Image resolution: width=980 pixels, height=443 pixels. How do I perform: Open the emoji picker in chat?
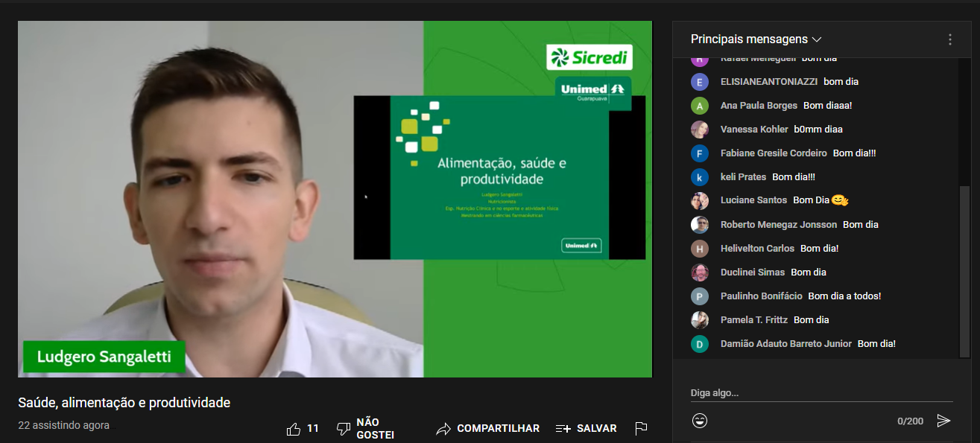click(x=700, y=421)
